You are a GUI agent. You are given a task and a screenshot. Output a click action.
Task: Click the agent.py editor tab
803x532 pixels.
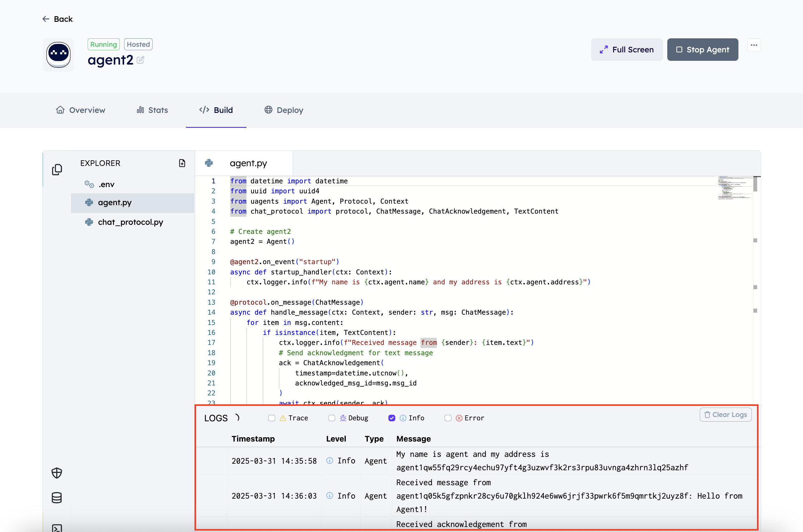tap(244, 163)
